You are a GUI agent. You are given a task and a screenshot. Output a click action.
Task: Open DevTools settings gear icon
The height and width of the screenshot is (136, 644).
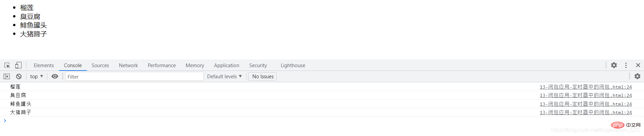tap(614, 65)
